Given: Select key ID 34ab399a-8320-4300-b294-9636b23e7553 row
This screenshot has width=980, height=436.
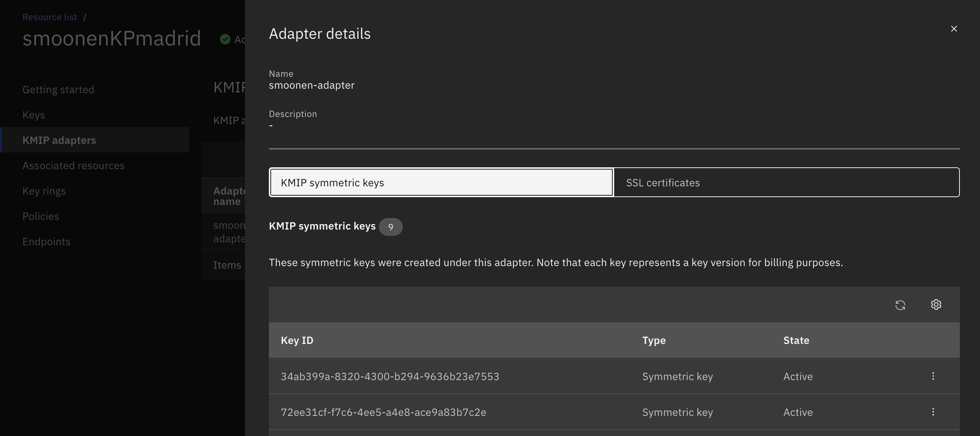Looking at the screenshot, I should (x=390, y=376).
